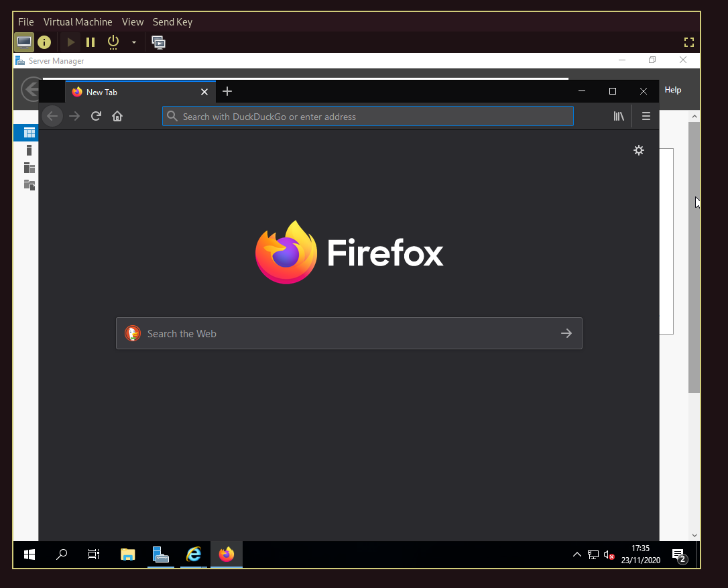Viewport: 728px width, 588px height.
Task: Open Task View on the taskbar
Action: pyautogui.click(x=93, y=554)
